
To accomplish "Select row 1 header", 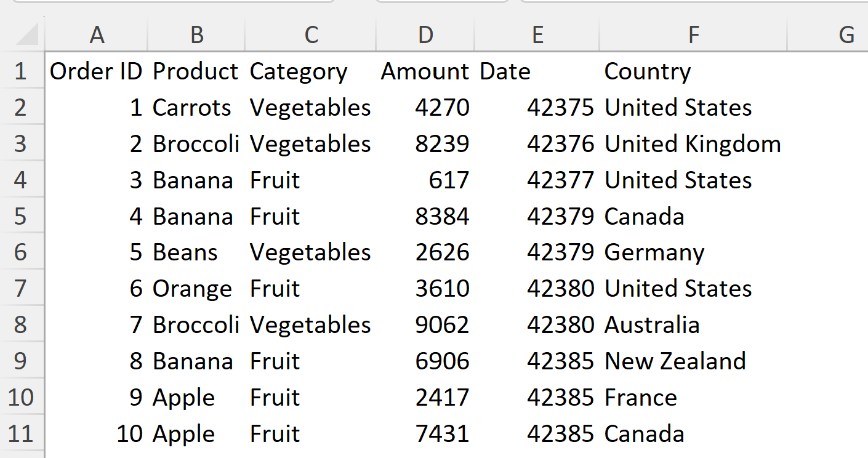I will (21, 71).
